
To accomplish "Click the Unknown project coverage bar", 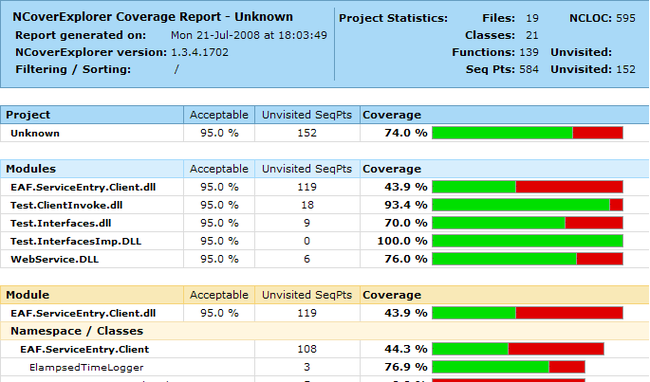I will [x=527, y=133].
